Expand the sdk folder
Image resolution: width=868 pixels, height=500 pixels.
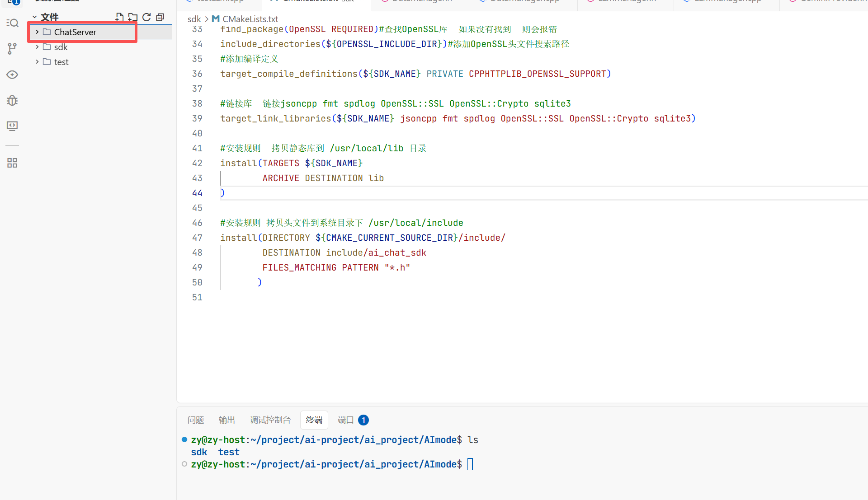[61, 47]
